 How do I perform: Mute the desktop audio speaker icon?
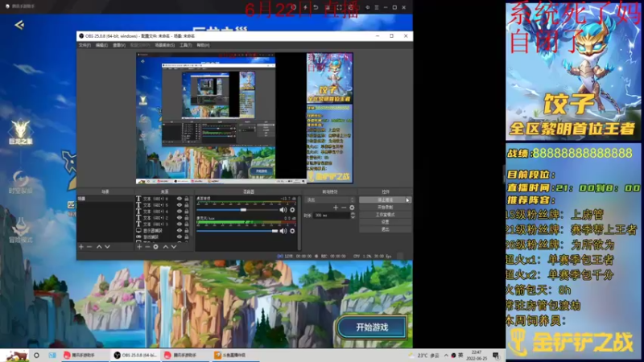(x=283, y=210)
